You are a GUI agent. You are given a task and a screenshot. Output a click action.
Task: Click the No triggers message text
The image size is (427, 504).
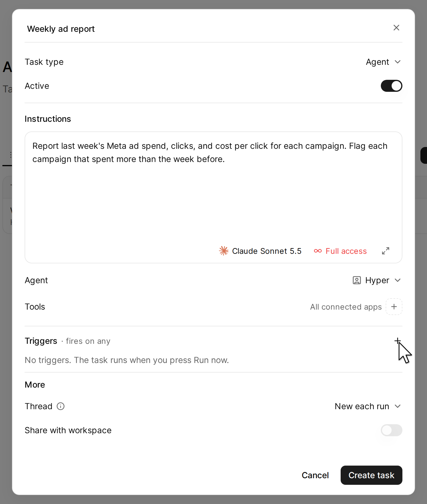[127, 360]
